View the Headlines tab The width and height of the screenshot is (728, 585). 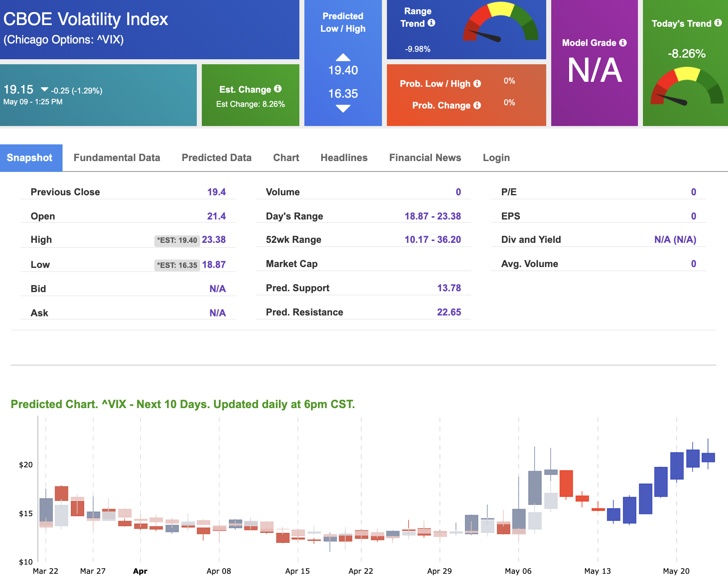pos(344,158)
